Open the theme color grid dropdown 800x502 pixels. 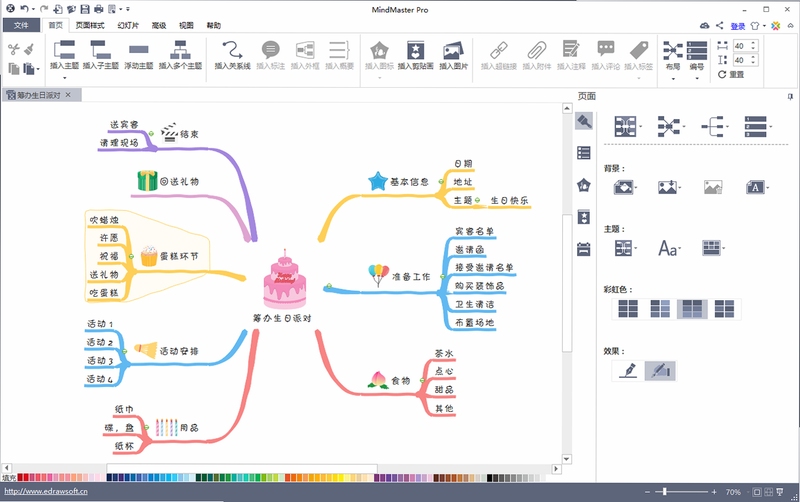pos(713,248)
